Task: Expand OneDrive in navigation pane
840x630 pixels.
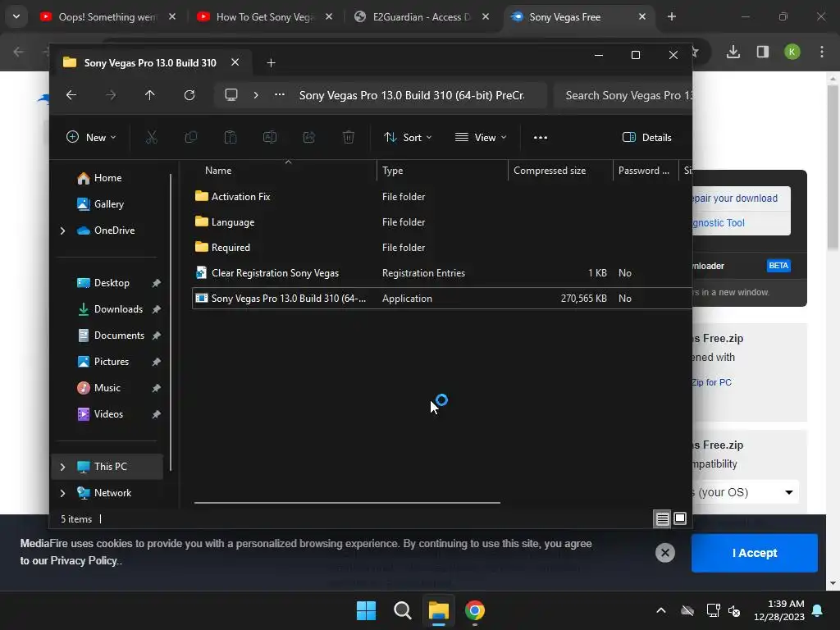Action: point(62,231)
